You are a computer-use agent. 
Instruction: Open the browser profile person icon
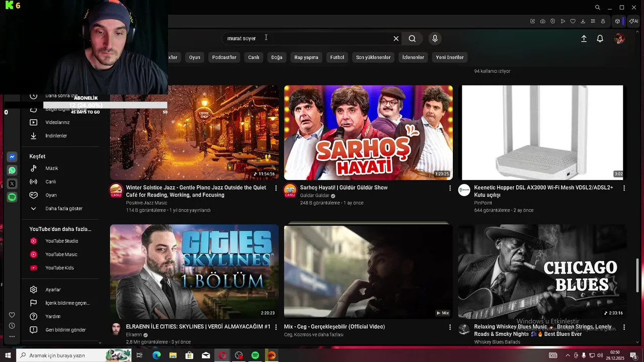(x=603, y=21)
